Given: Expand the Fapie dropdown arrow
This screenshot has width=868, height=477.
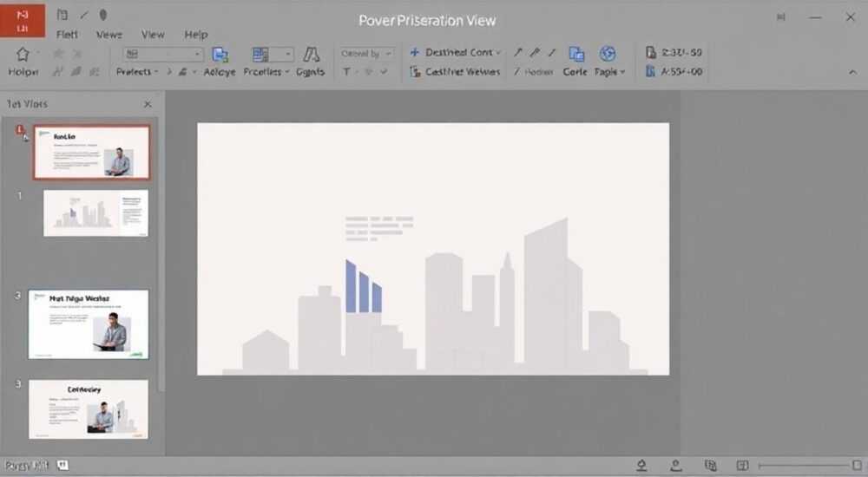Looking at the screenshot, I should point(622,72).
